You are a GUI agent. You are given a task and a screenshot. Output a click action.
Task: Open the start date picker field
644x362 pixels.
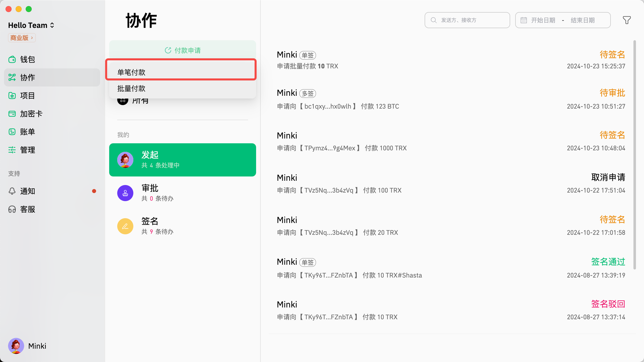543,20
